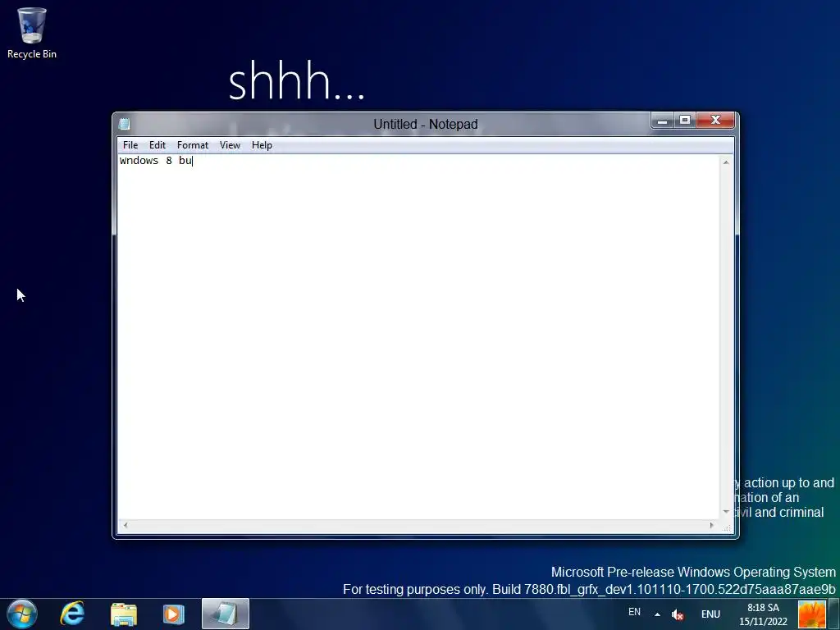Click the 'Untitled - Notepad' title text
840x630 pixels.
tap(426, 125)
